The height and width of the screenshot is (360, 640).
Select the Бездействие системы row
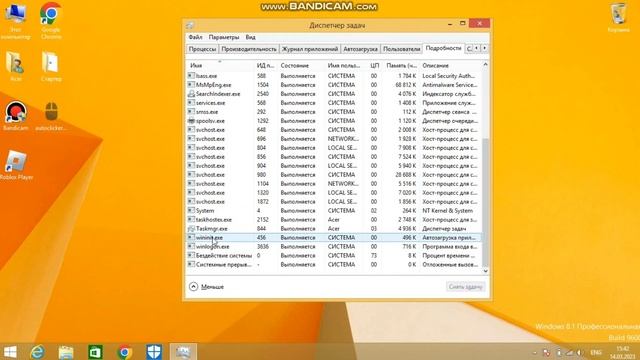(334, 256)
